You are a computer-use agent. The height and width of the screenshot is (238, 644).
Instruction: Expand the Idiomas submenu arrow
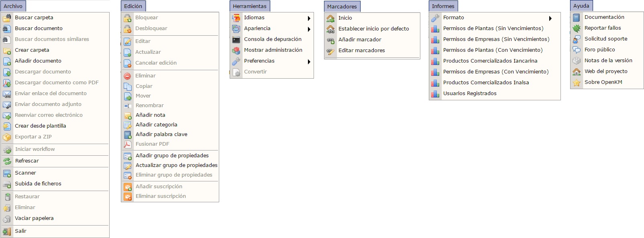point(309,18)
